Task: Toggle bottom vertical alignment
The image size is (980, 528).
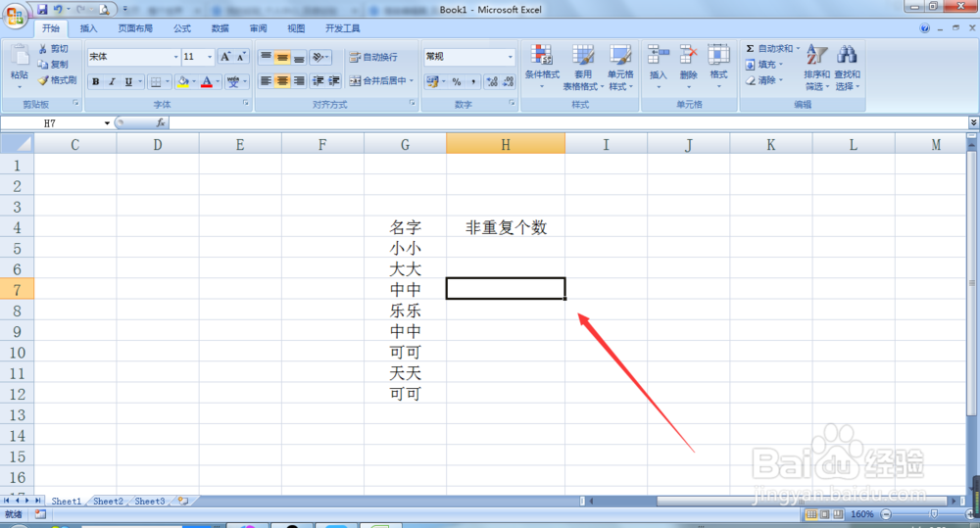Action: pos(299,57)
